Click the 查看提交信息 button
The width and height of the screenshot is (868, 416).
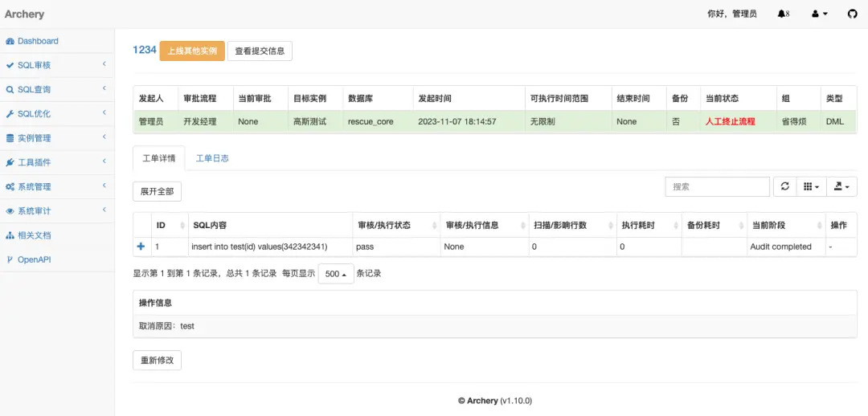(x=260, y=51)
